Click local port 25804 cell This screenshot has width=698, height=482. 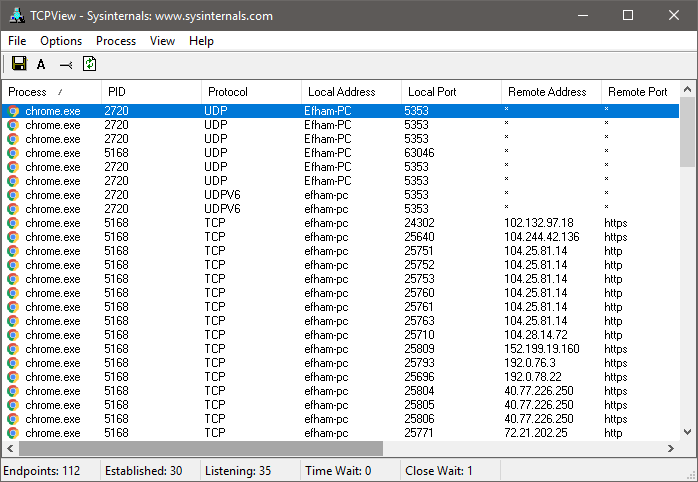click(419, 391)
